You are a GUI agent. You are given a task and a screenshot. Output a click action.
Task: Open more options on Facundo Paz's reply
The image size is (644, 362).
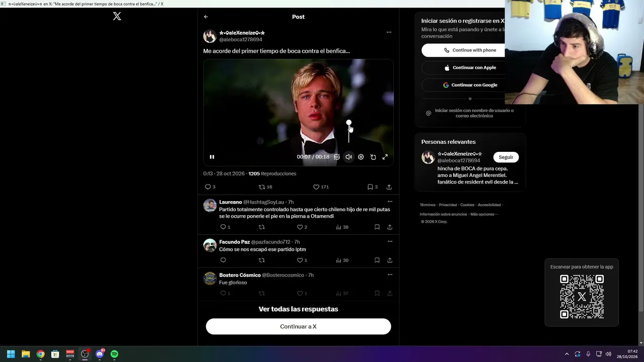pyautogui.click(x=390, y=241)
